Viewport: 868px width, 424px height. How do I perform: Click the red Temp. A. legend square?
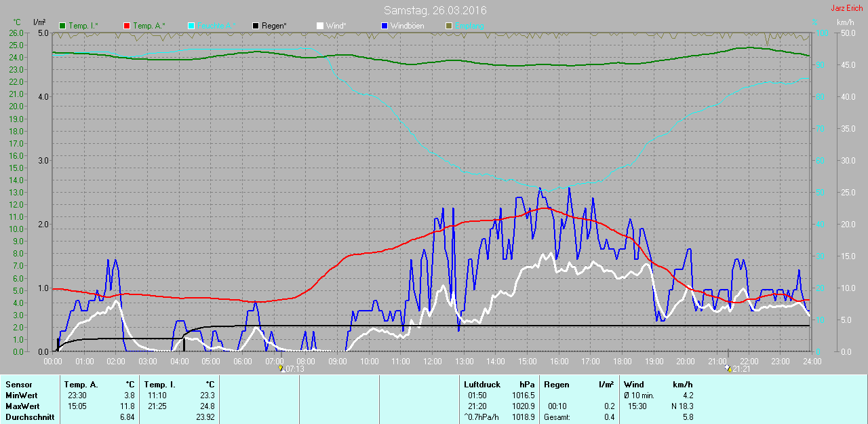(x=127, y=26)
